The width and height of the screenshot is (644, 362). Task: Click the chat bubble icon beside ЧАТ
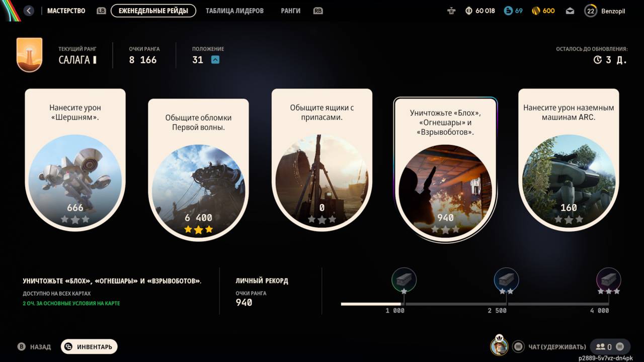point(518,346)
